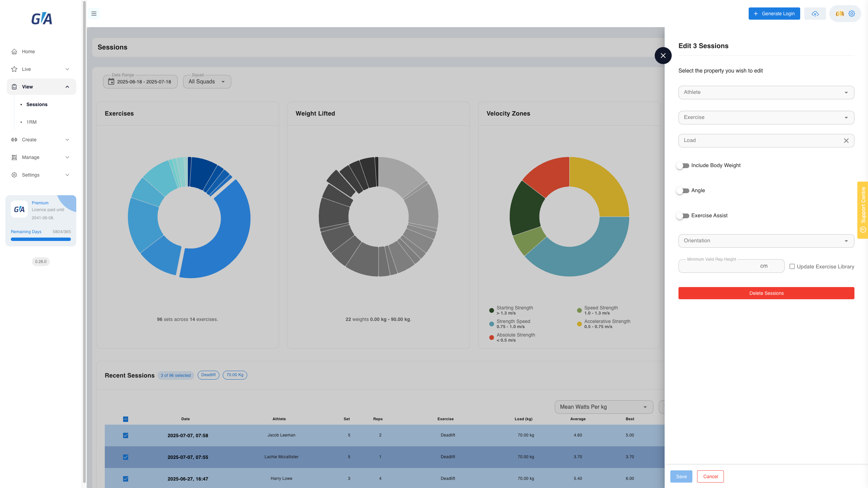Click the Cancel button
This screenshot has width=868, height=488.
point(710,476)
